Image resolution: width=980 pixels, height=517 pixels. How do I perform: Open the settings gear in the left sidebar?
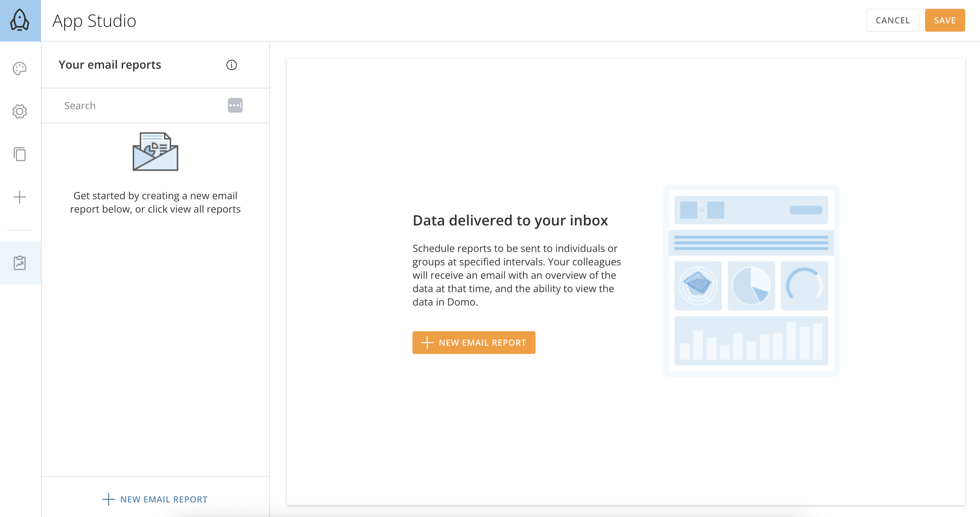[x=19, y=111]
